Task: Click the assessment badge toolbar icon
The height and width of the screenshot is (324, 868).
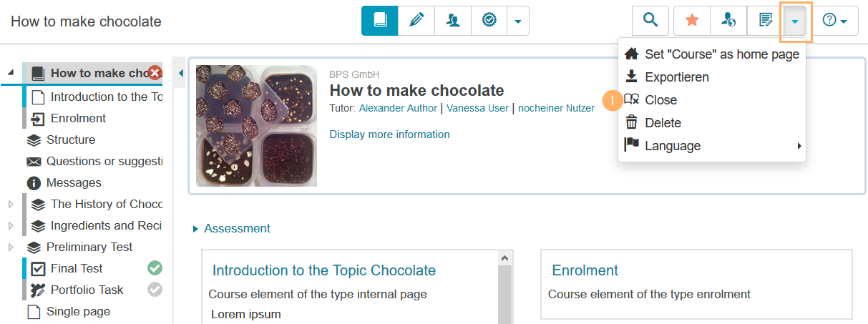Action: pos(489,21)
